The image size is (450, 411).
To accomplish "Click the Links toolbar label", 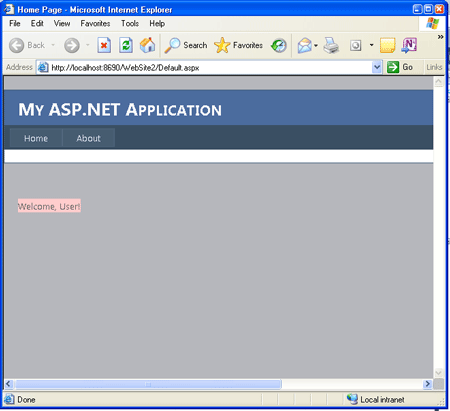I will point(434,68).
